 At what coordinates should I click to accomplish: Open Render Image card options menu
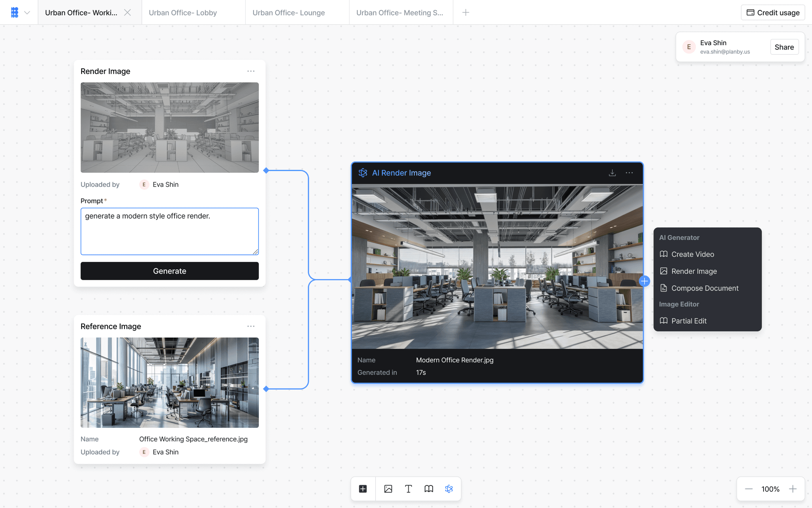pos(251,71)
